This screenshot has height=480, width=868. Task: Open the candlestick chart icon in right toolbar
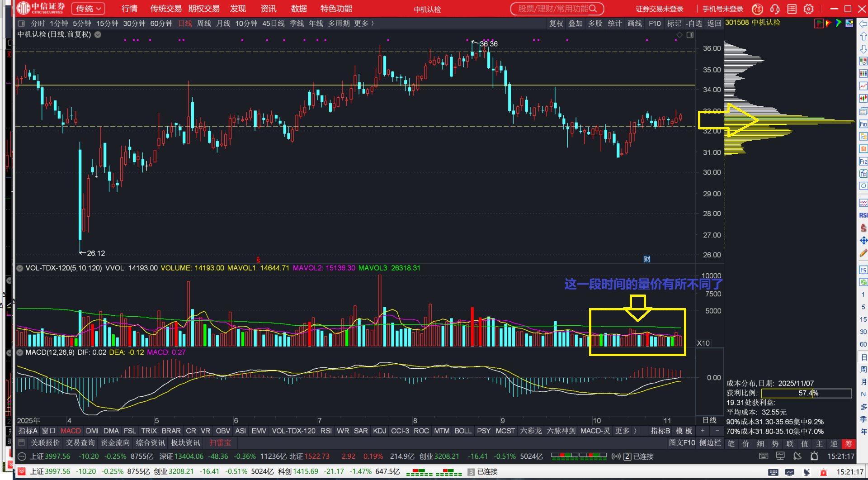(x=863, y=99)
